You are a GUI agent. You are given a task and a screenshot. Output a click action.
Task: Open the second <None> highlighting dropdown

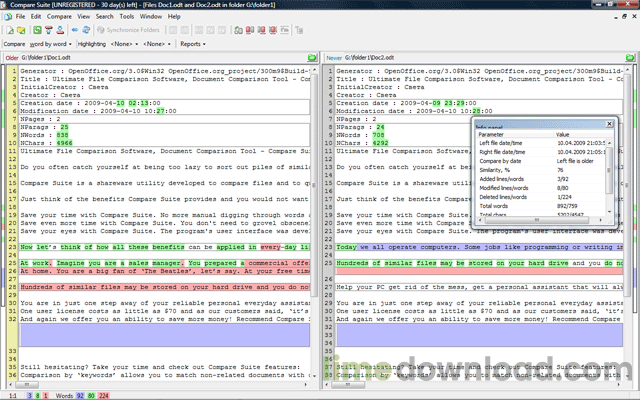click(157, 44)
